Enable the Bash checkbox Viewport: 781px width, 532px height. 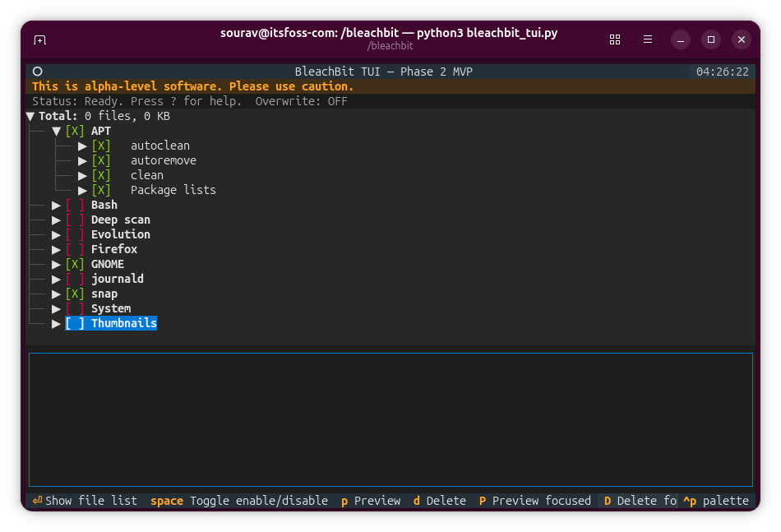pyautogui.click(x=75, y=205)
